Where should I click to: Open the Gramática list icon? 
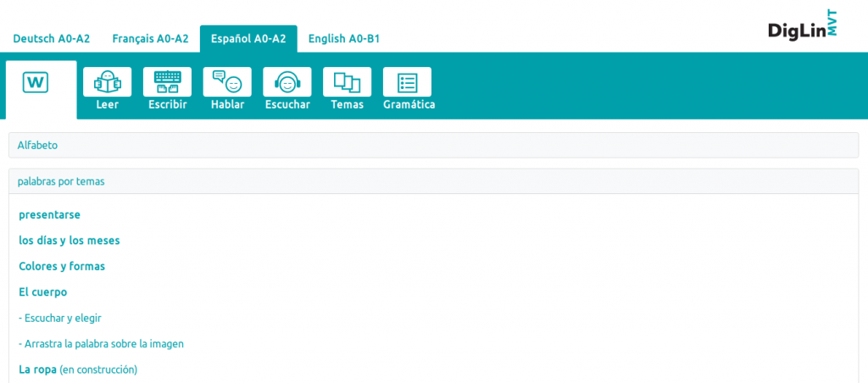click(408, 83)
